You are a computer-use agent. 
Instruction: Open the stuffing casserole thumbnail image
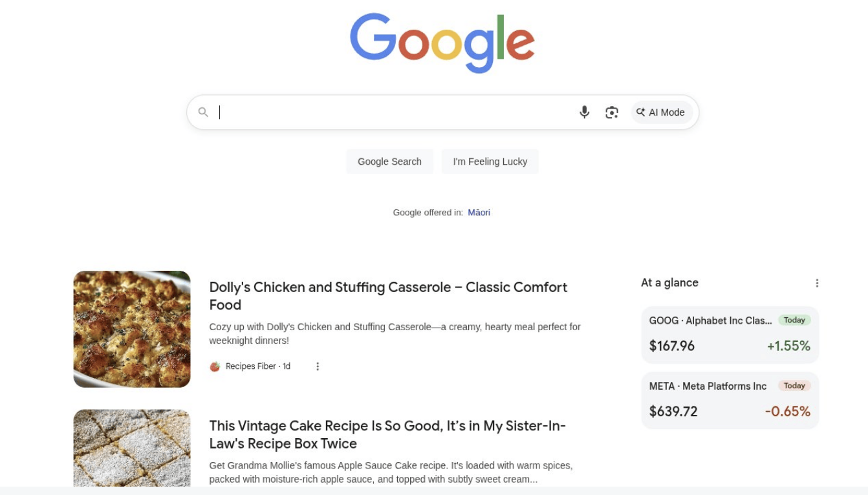(x=132, y=329)
